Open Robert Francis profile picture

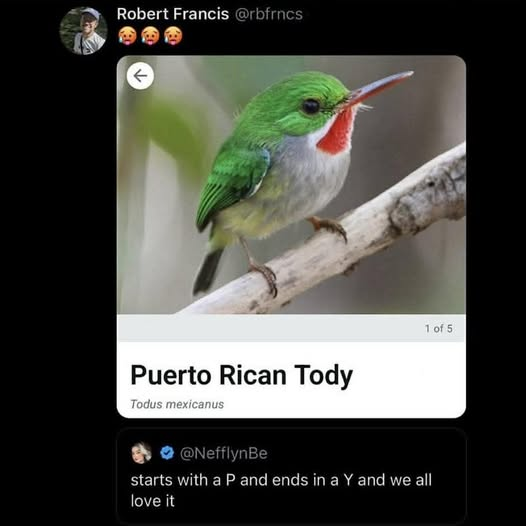(84, 31)
